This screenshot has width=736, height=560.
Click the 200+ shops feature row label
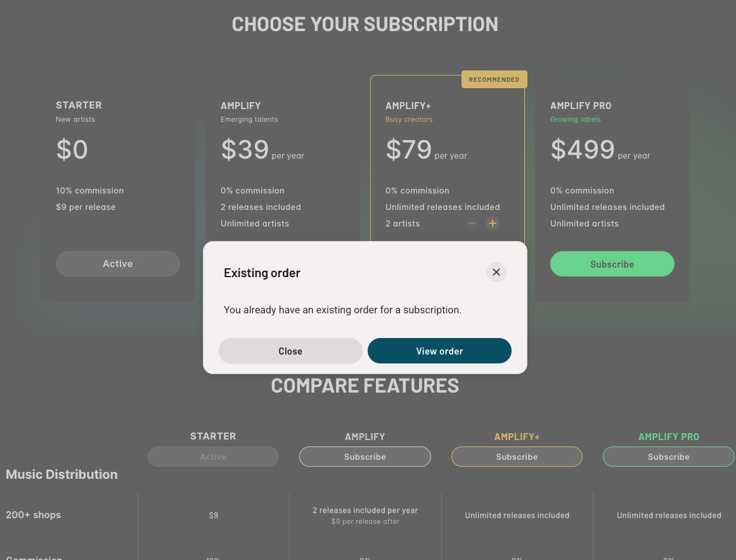point(34,515)
